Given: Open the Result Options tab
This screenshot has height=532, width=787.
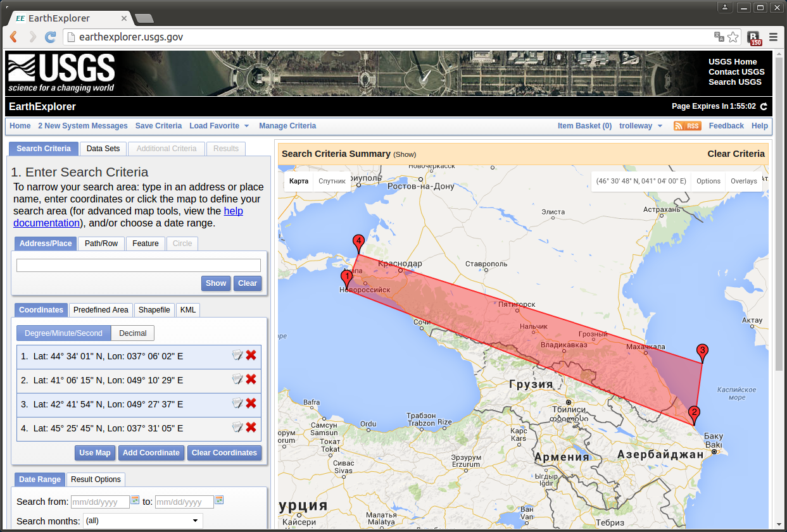Looking at the screenshot, I should 96,479.
